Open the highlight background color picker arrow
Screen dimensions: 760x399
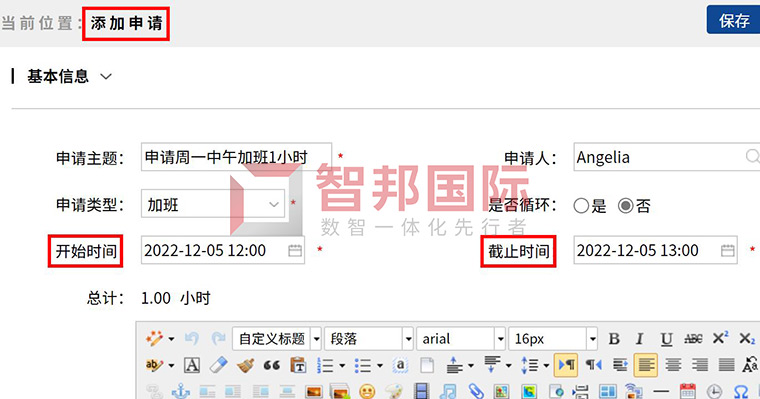click(x=171, y=366)
